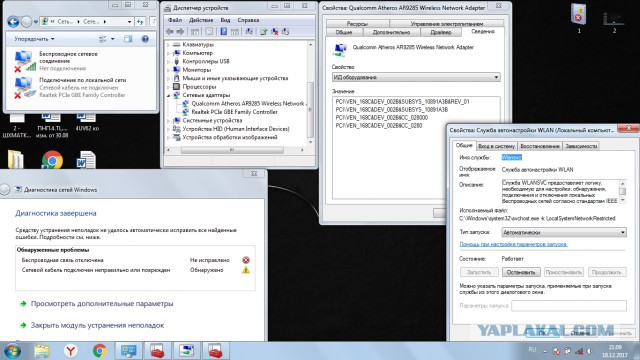The height and width of the screenshot is (360, 640).
Task: Toggle preview pane icon in network window
Action: coord(128,39)
